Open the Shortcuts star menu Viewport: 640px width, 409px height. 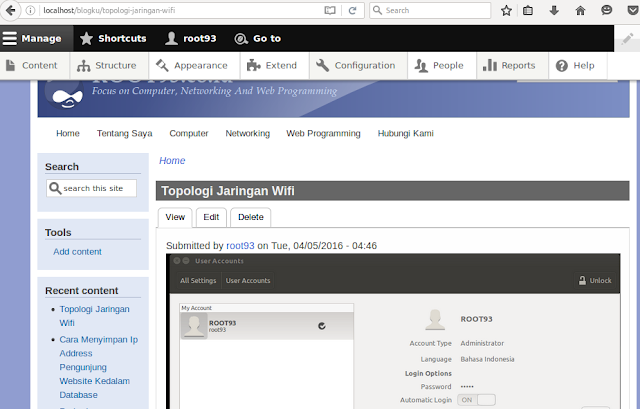[113, 39]
